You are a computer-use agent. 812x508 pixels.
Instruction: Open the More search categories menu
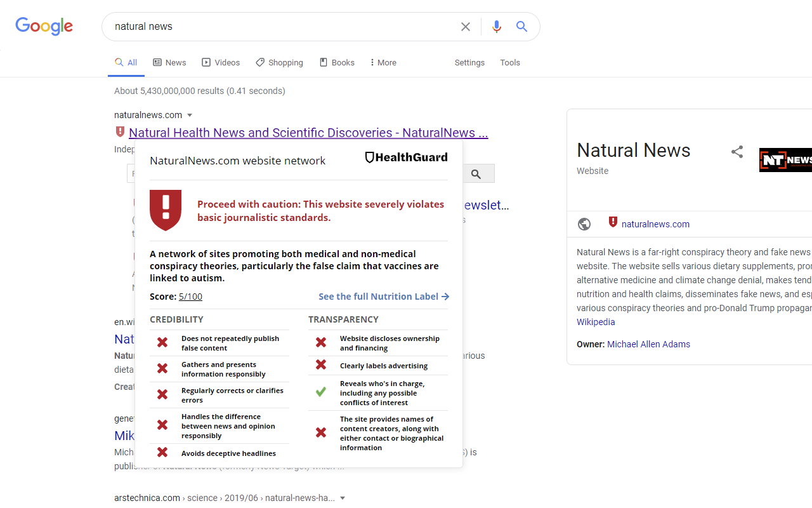383,62
